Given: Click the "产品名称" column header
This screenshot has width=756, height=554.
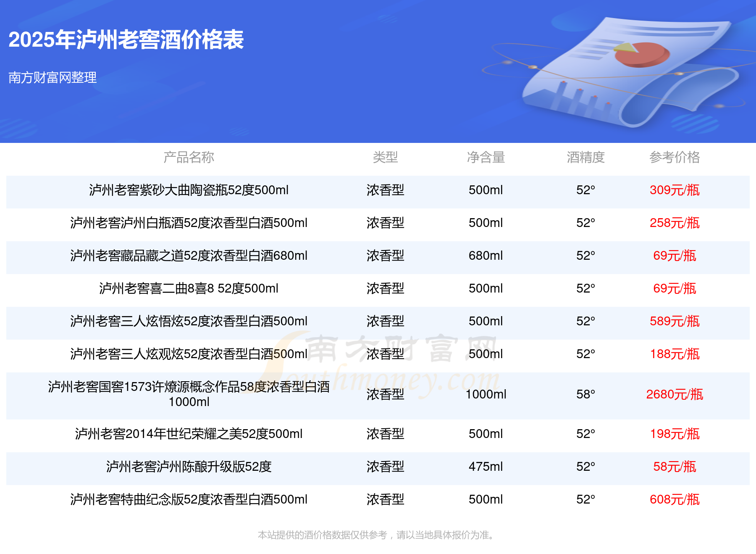Looking at the screenshot, I should coord(189,157).
